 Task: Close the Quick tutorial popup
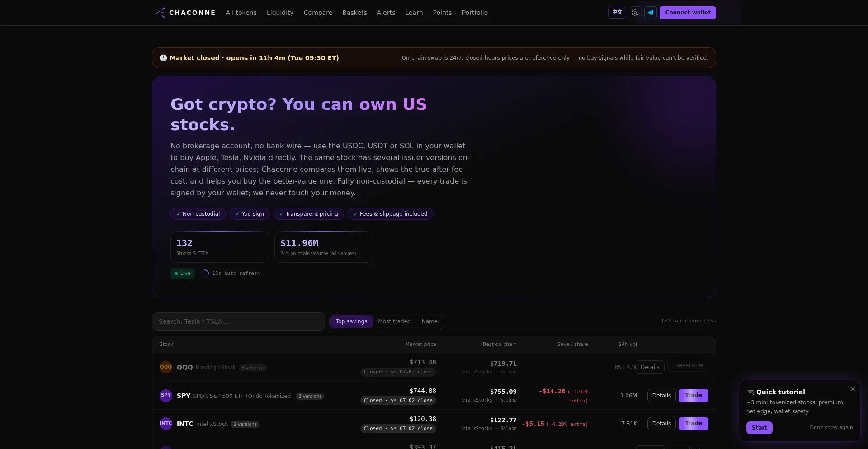point(853,389)
